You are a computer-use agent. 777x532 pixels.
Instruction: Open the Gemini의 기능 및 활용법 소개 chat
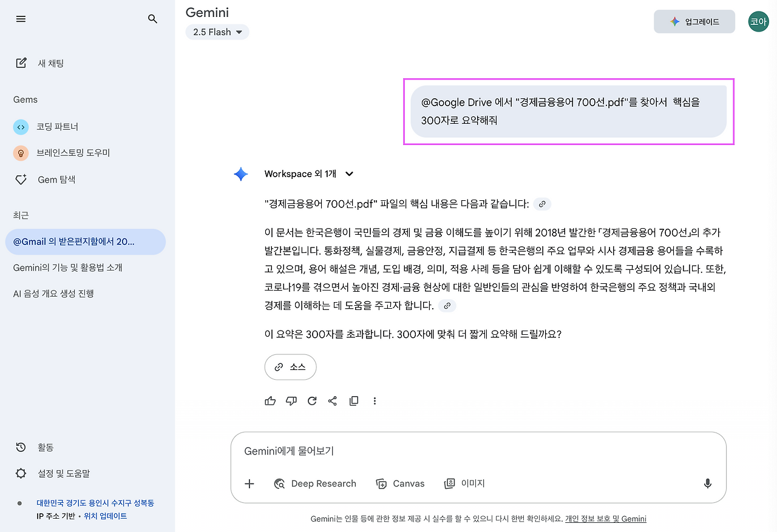point(68,268)
